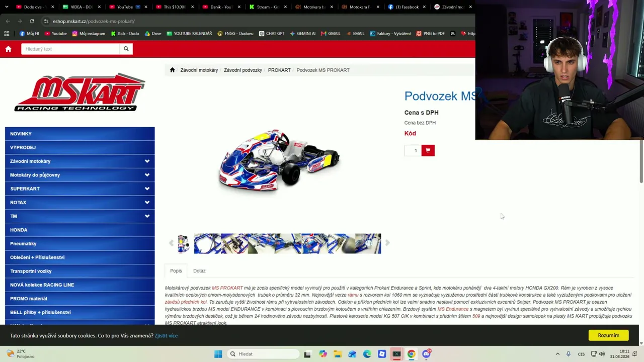Select the first go-kart gallery thumbnail

tap(183, 244)
